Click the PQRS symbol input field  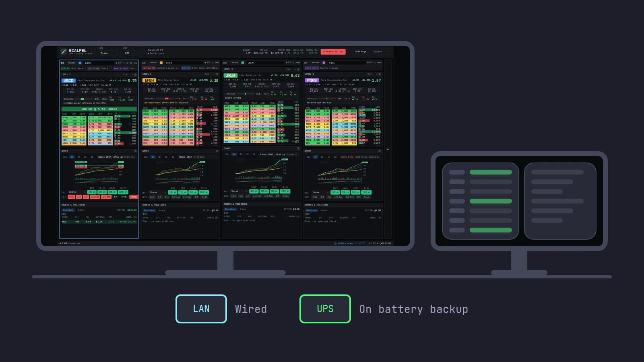[x=346, y=63]
